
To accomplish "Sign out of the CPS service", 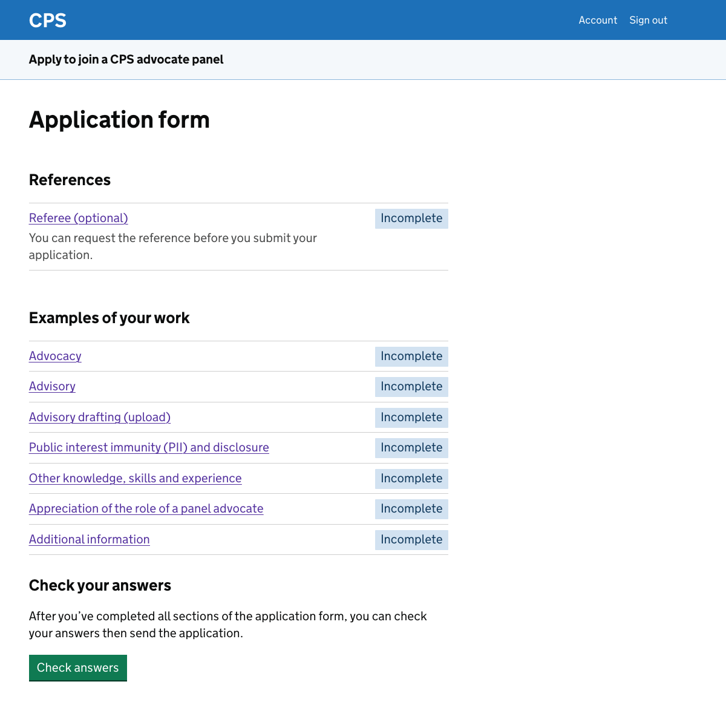I will point(648,20).
